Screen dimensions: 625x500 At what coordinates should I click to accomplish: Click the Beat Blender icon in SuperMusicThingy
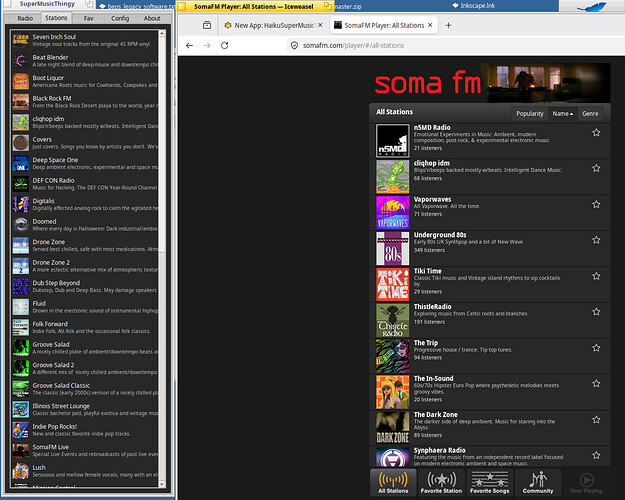click(21, 61)
